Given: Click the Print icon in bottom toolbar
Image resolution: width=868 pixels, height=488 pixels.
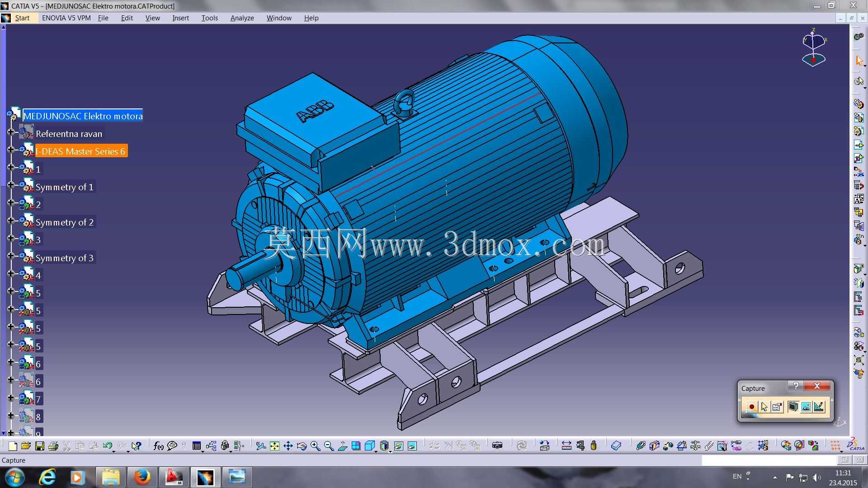Looking at the screenshot, I should click(x=53, y=446).
